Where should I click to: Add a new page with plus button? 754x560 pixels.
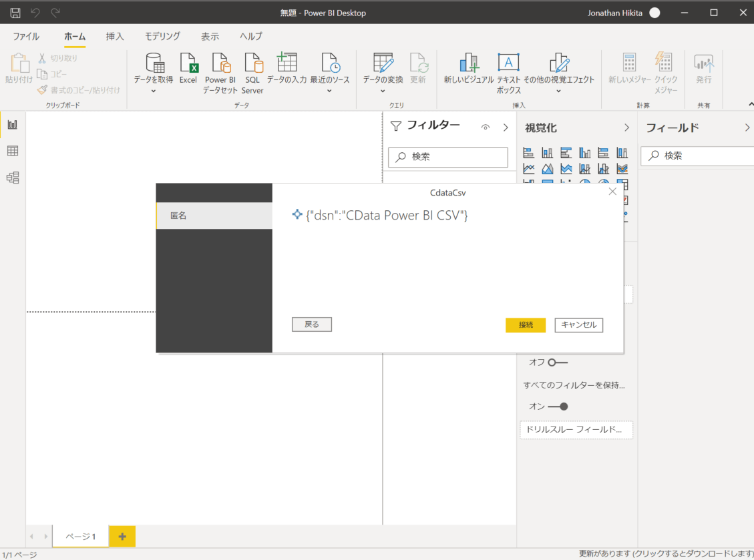pyautogui.click(x=122, y=537)
